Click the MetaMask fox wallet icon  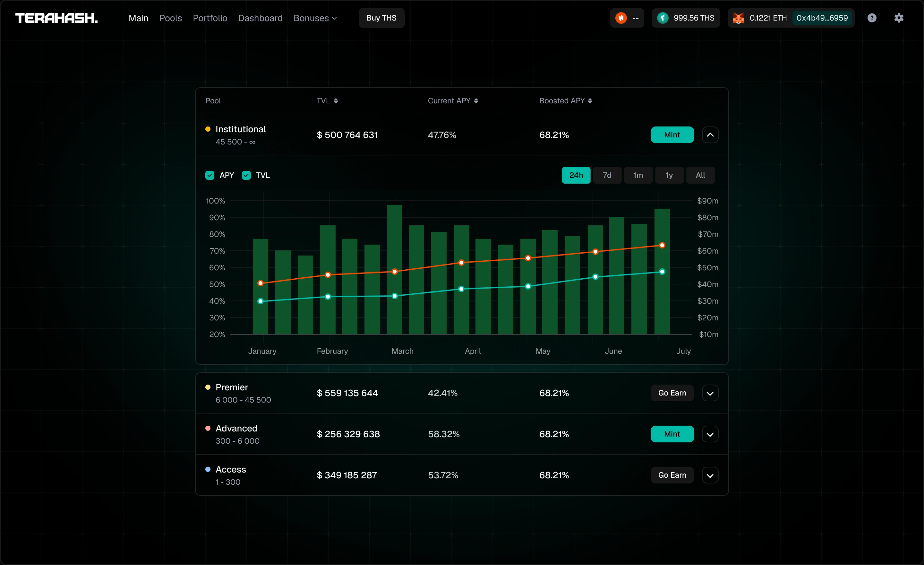(738, 18)
